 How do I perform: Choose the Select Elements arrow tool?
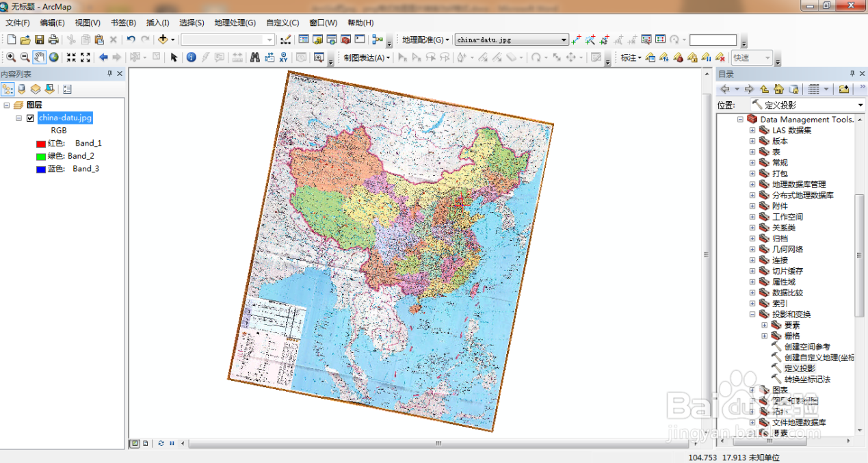(x=174, y=57)
